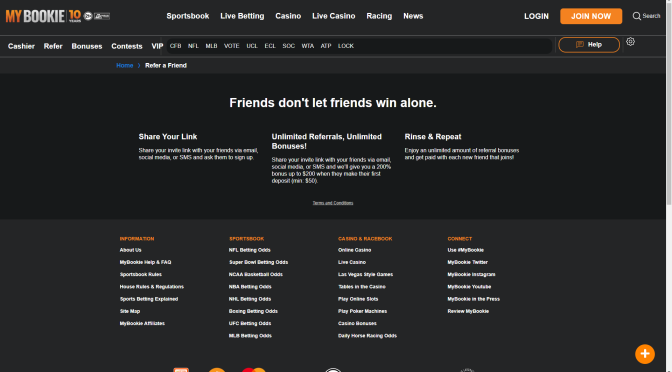Select the MLB quick link
The image size is (672, 372).
point(211,46)
